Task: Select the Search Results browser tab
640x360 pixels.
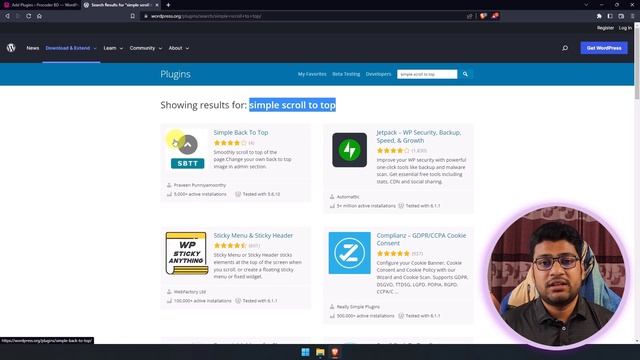Action: [x=120, y=5]
